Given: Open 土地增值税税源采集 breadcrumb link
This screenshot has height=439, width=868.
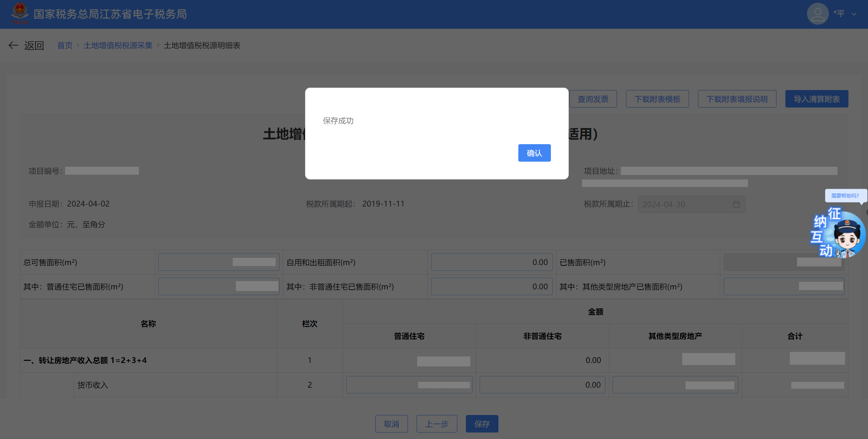Looking at the screenshot, I should click(118, 45).
